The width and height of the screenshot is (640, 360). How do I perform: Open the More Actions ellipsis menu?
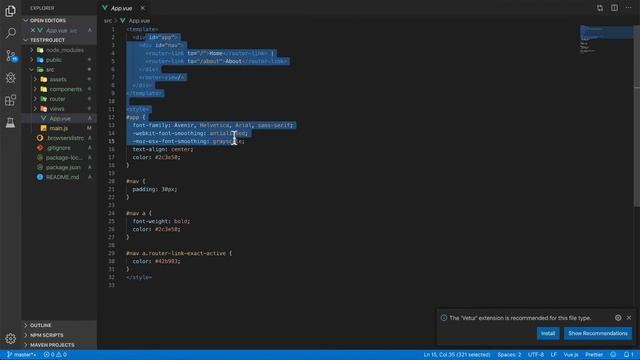tap(629, 8)
